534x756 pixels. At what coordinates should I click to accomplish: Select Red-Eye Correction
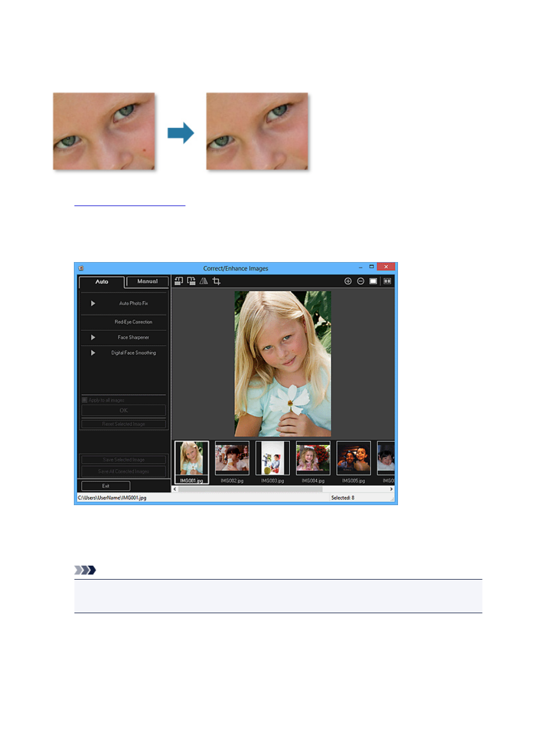[133, 322]
